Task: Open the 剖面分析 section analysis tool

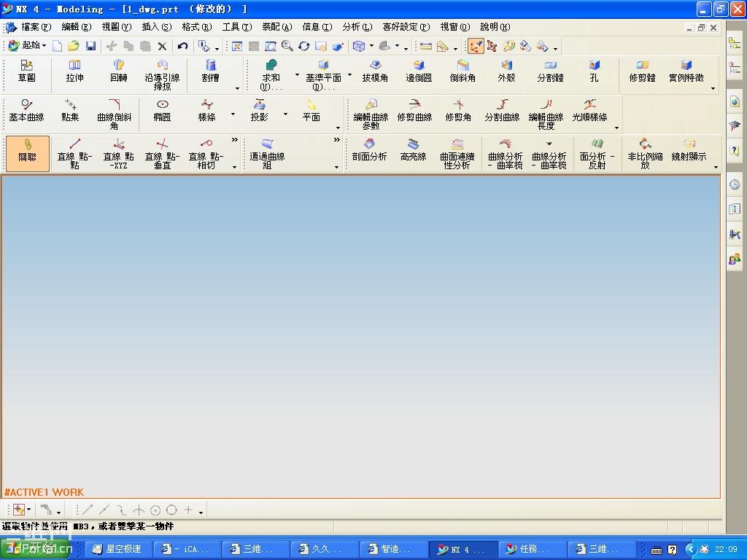Action: (369, 150)
